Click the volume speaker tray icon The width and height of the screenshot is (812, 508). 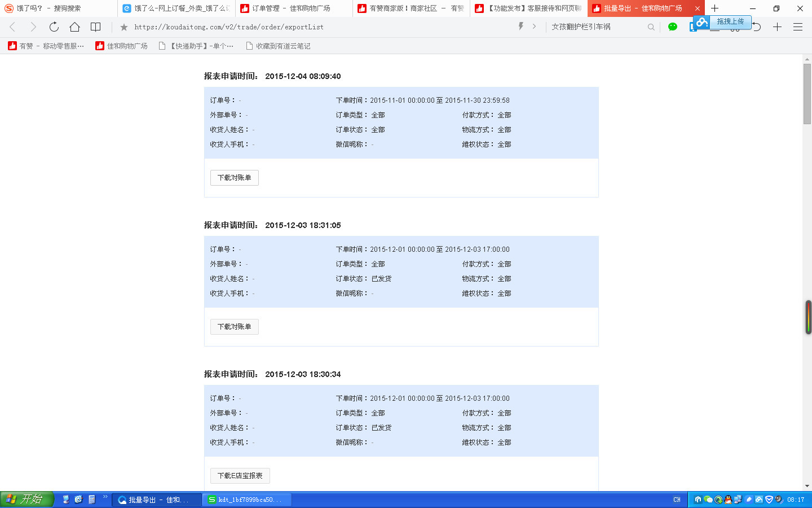coord(779,500)
